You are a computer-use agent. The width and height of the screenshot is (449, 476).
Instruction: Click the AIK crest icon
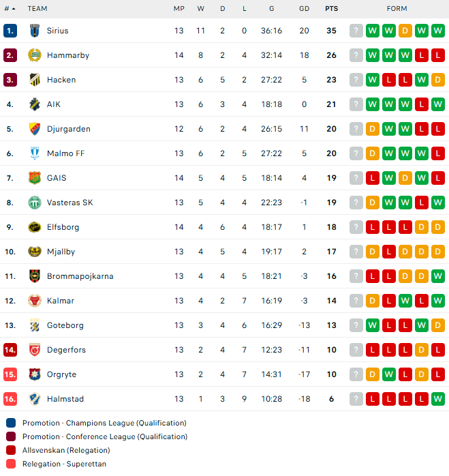(35, 104)
